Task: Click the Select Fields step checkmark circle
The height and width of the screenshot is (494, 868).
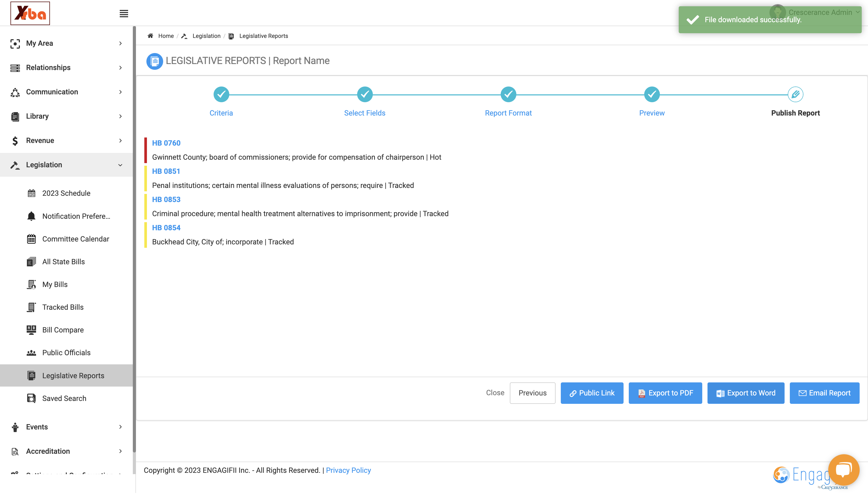Action: point(365,94)
